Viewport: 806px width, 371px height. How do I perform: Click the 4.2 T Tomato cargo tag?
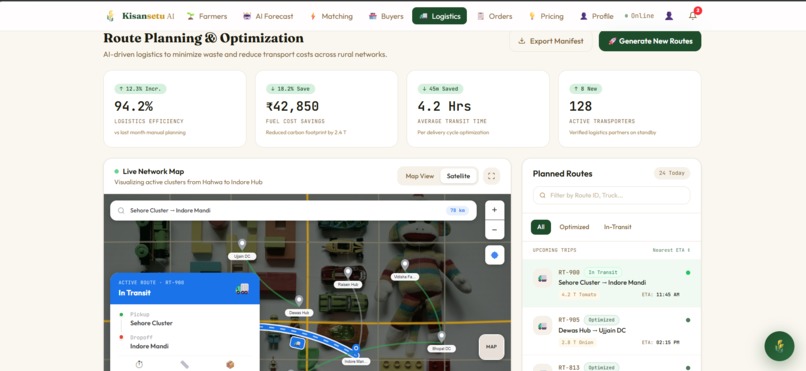[579, 294]
